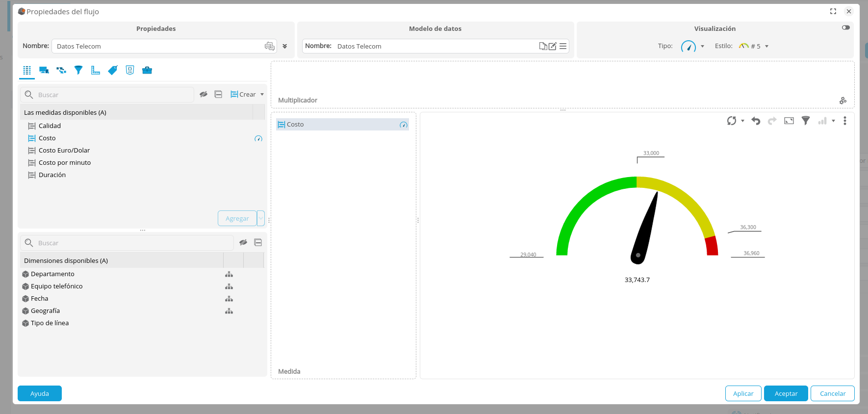Switch to the ruler measurement tab
This screenshot has width=868, height=414.
coord(96,70)
